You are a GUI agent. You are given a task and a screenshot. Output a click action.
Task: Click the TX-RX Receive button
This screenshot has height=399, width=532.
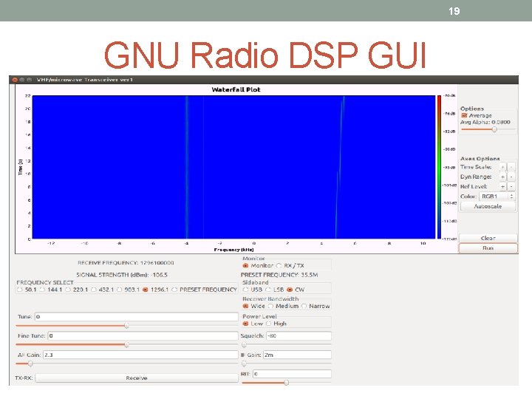coord(137,378)
